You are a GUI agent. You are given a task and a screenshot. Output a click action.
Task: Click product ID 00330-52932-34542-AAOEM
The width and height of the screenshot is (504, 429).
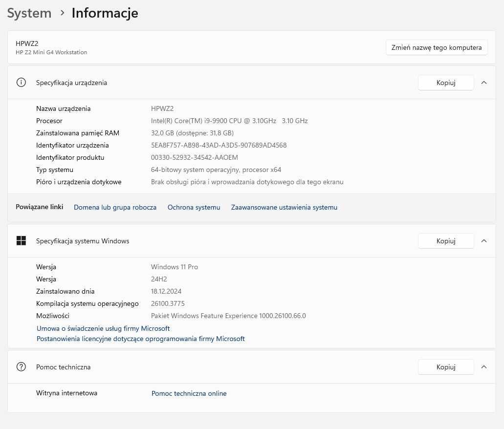tap(195, 157)
